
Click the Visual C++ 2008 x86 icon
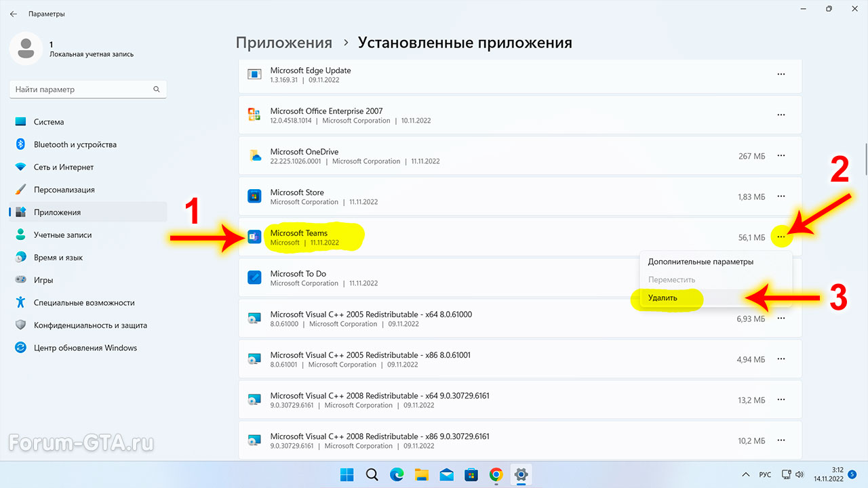254,441
